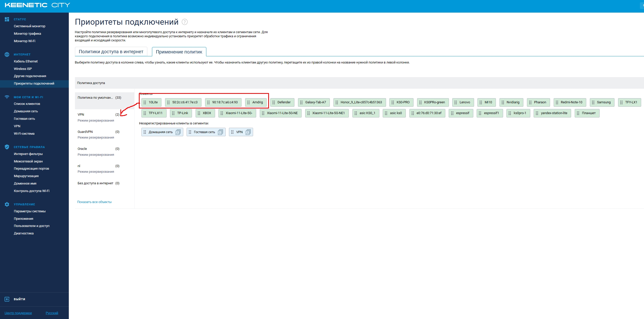This screenshot has width=644, height=319.
Task: Click the logout icon near Выйти
Action: pyautogui.click(x=7, y=299)
